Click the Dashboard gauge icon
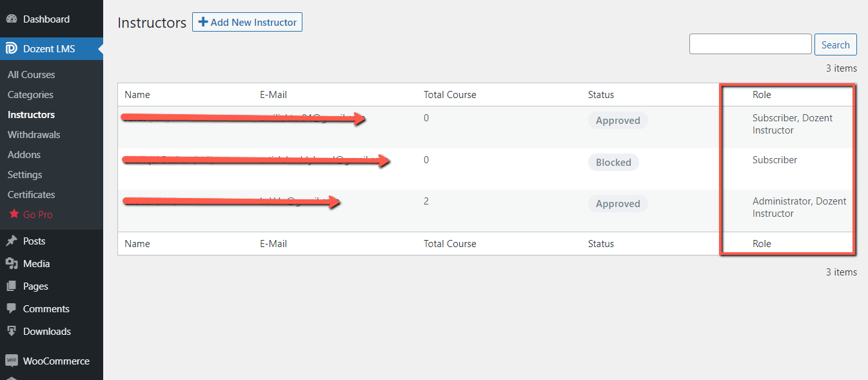The image size is (868, 380). click(12, 19)
